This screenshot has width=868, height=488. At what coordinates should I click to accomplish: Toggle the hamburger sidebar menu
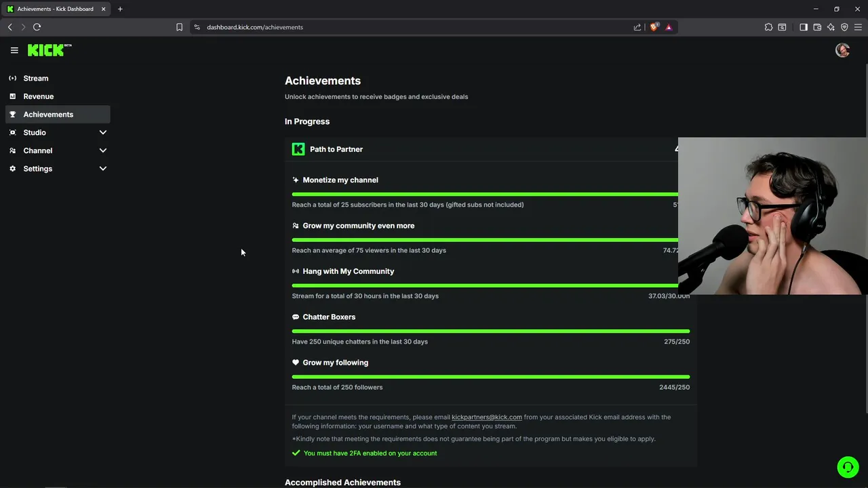[14, 50]
